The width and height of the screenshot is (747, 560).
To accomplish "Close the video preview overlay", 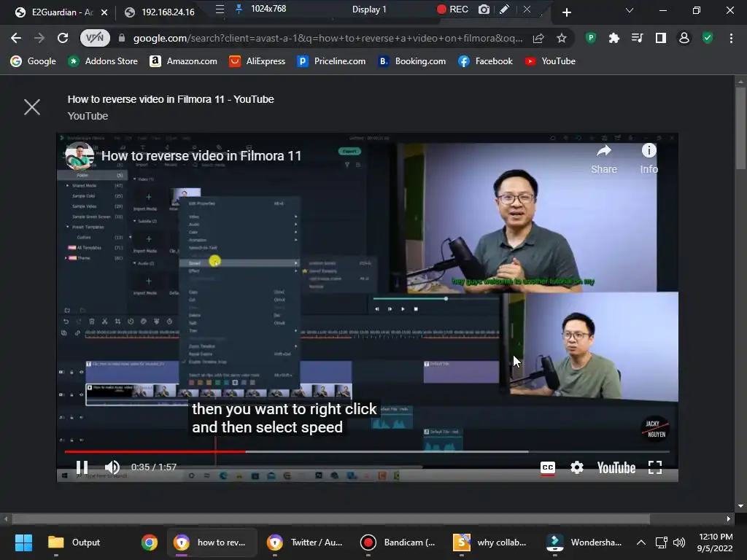I will point(32,106).
